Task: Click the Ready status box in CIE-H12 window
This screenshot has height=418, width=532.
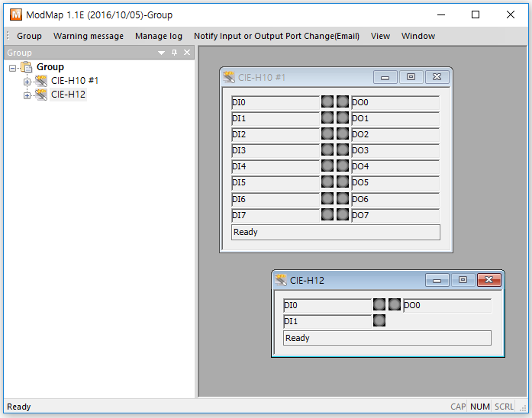Action: 387,338
